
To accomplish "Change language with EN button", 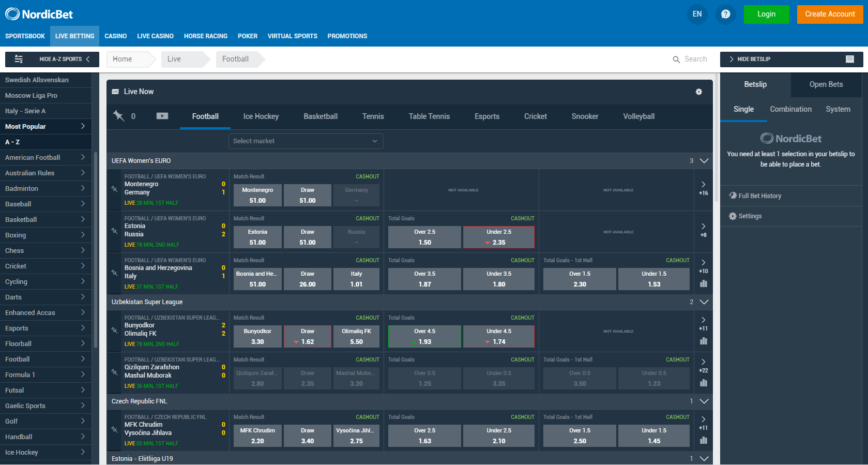I will click(697, 14).
